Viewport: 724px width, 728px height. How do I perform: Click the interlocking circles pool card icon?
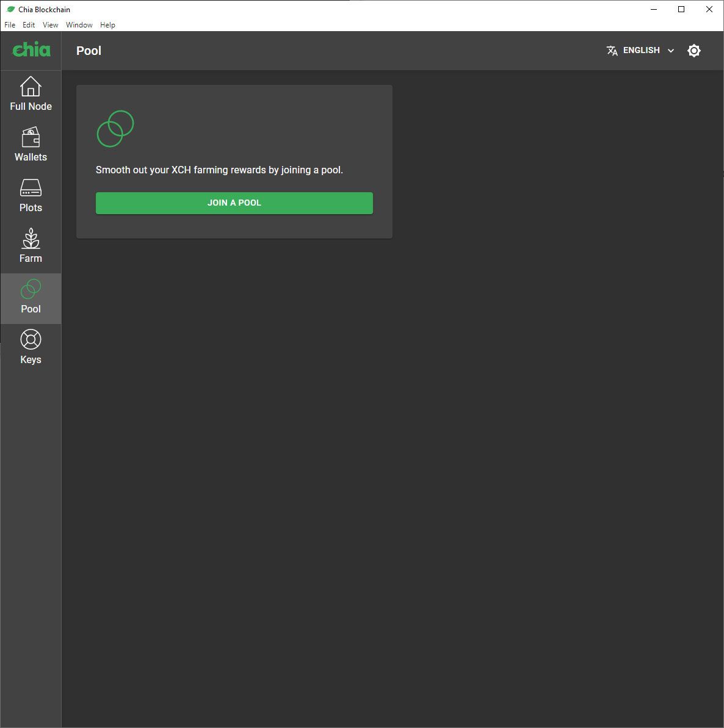(115, 129)
